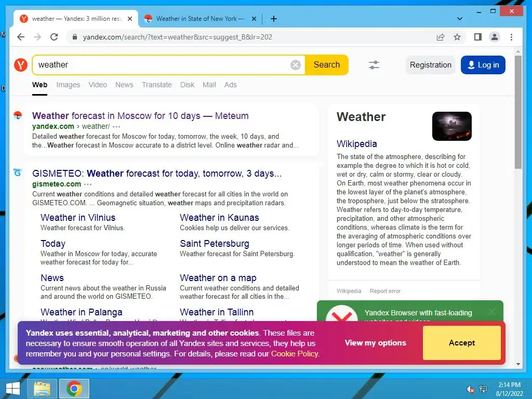This screenshot has height=399, width=532.
Task: Open the Cookie Policy link
Action: [x=295, y=353]
